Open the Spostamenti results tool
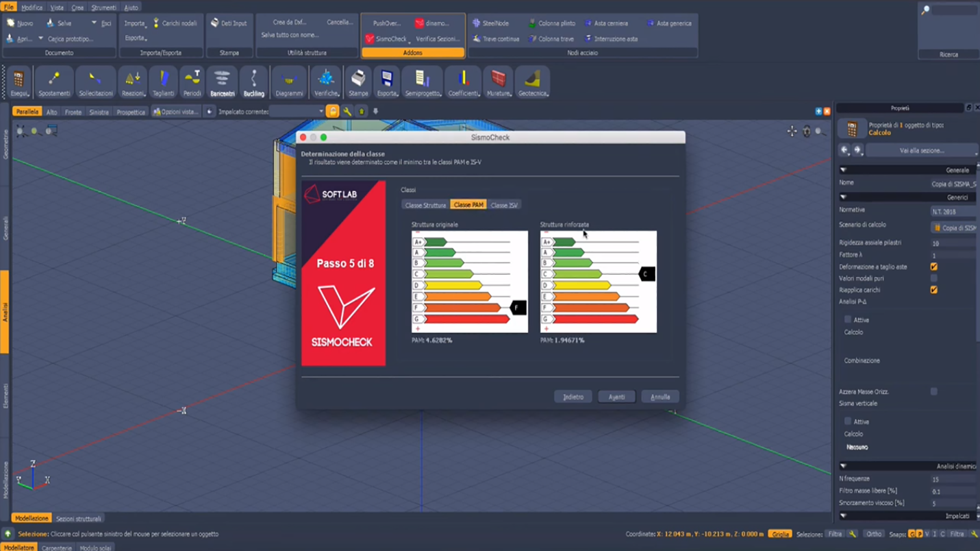980x551 pixels. pyautogui.click(x=54, y=83)
